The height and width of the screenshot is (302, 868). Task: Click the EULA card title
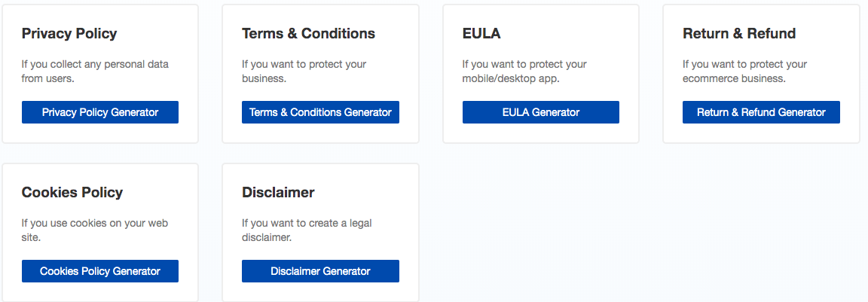(481, 34)
